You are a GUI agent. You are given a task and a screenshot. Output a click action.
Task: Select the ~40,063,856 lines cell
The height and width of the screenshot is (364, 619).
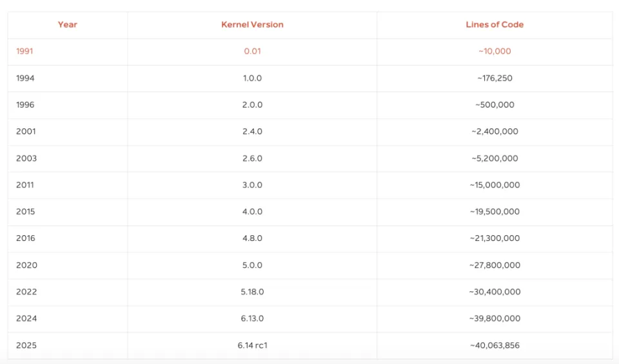coord(495,345)
